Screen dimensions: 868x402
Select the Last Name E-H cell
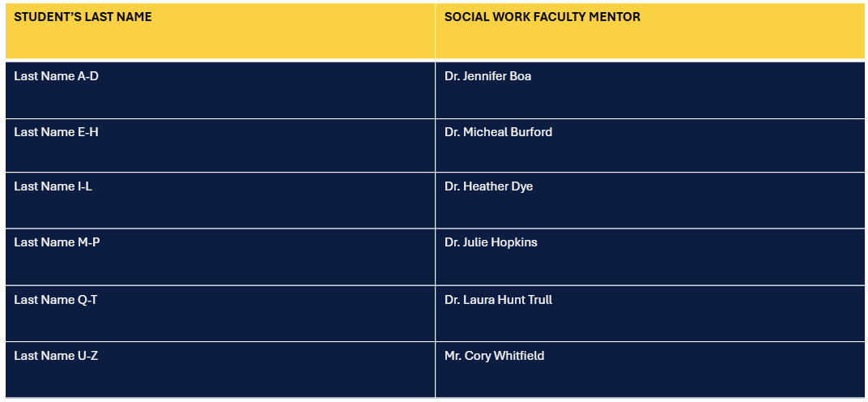(220, 145)
